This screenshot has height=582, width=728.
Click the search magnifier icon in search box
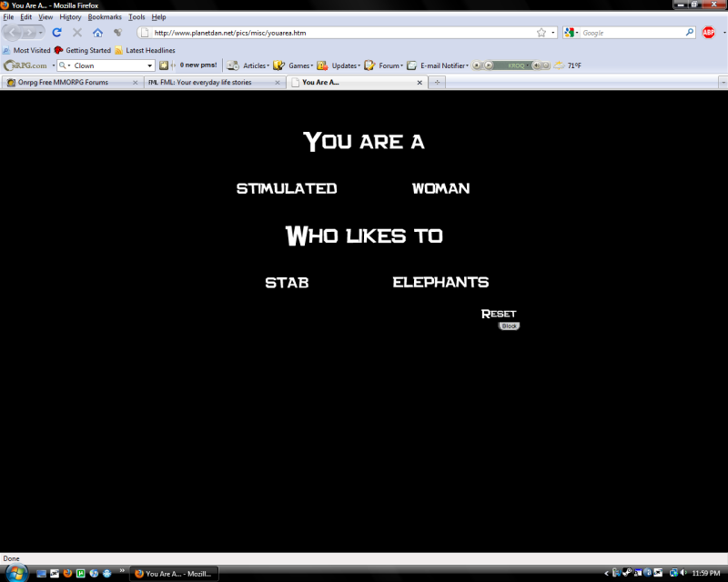689,33
